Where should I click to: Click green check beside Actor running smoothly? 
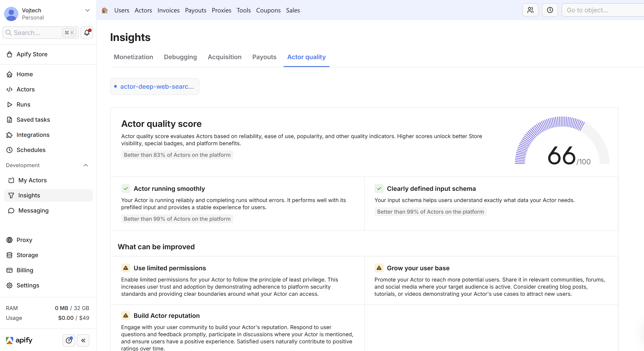point(126,189)
